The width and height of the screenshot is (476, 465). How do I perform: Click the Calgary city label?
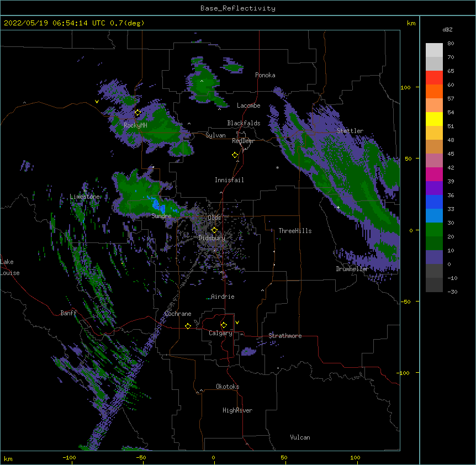click(220, 333)
